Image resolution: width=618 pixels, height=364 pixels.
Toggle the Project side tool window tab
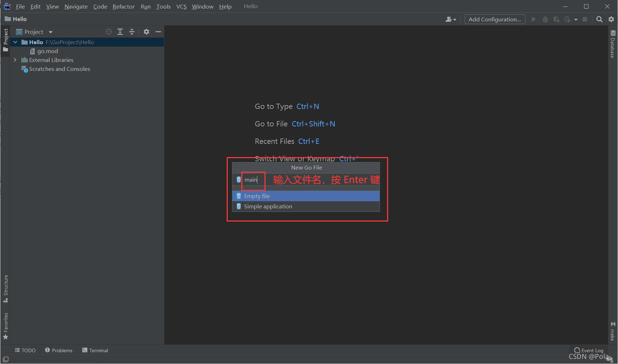5,40
